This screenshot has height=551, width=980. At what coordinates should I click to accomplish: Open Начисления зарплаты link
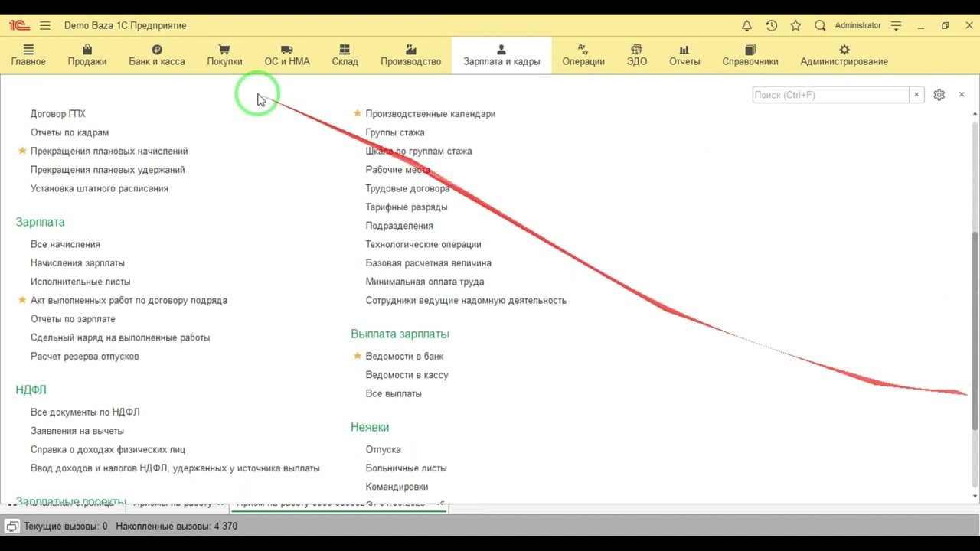[x=77, y=263]
